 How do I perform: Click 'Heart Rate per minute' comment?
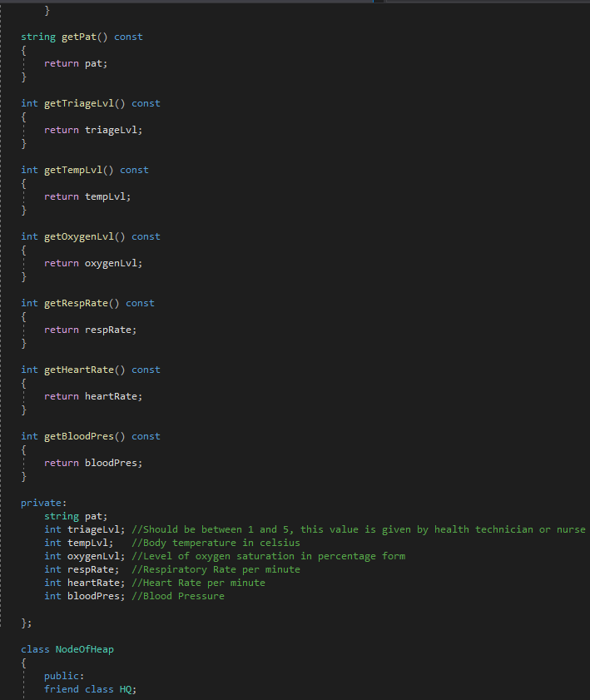[199, 583]
